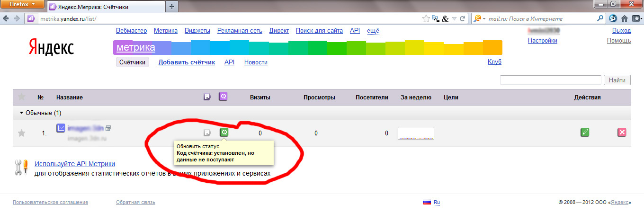Click the grey counter code icon in row 1
This screenshot has height=213, width=644.
(x=207, y=133)
